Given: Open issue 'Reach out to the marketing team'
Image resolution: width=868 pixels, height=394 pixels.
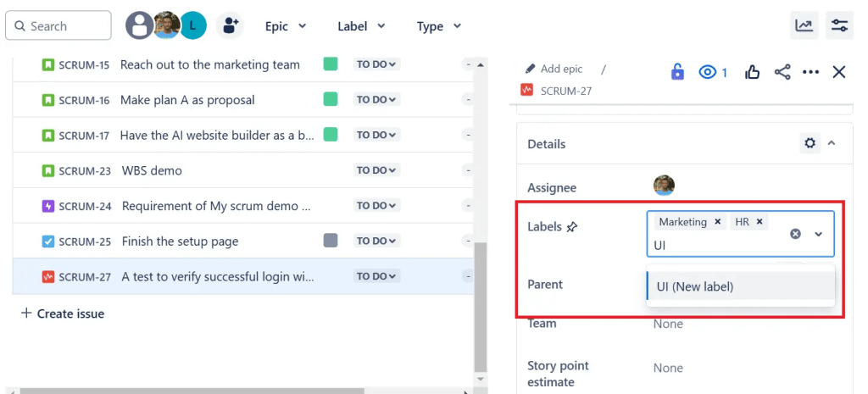Looking at the screenshot, I should coord(210,64).
